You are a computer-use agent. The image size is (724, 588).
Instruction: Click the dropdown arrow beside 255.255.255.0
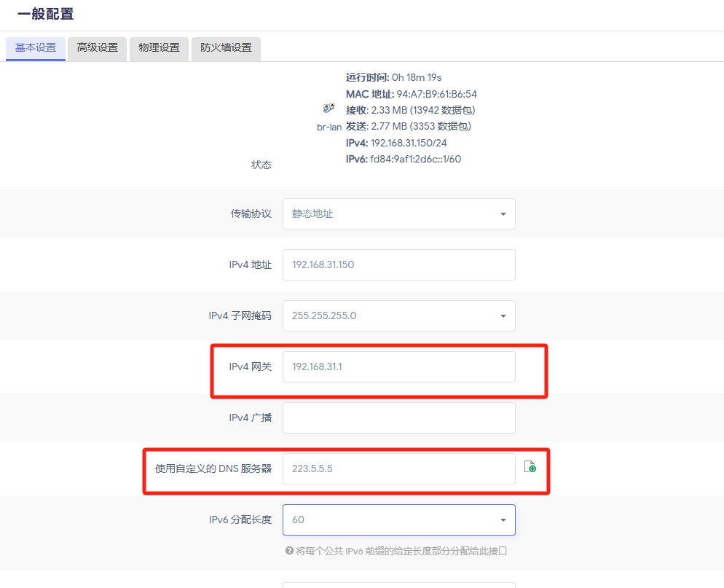(503, 315)
